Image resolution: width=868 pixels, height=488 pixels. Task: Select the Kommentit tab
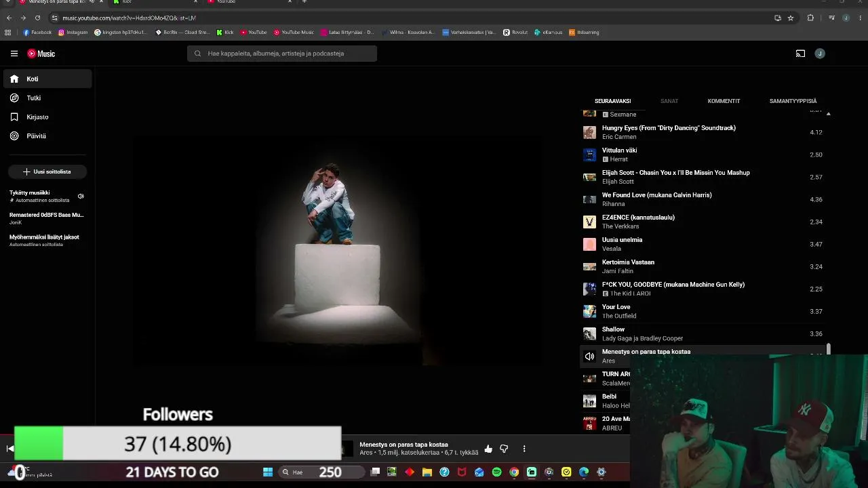(x=724, y=101)
